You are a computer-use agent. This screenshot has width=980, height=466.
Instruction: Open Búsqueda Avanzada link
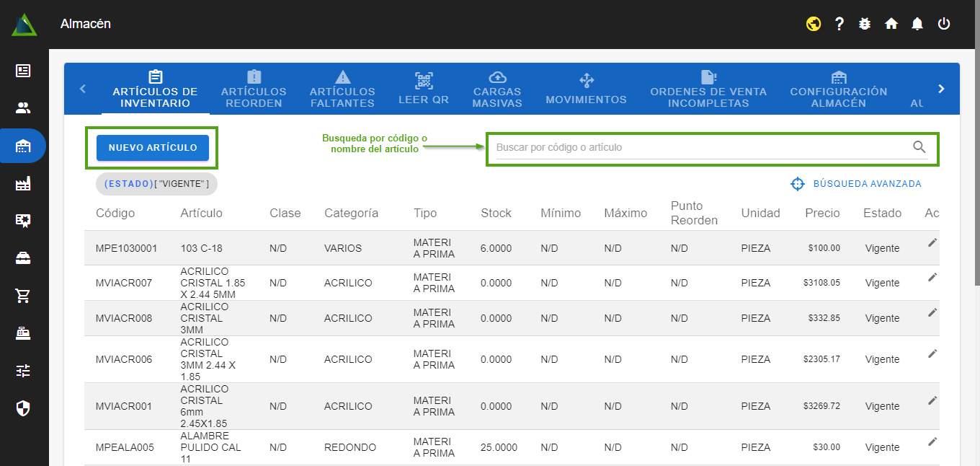(856, 184)
